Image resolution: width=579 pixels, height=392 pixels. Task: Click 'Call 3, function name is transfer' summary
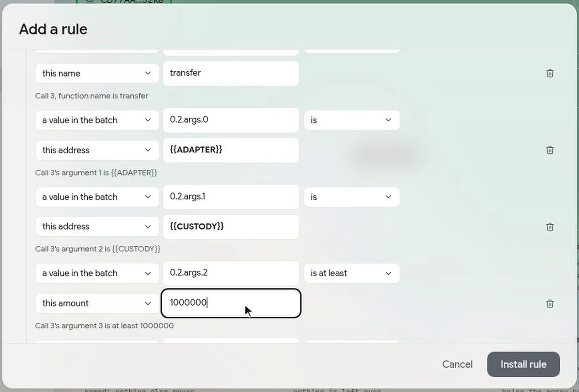coord(92,96)
